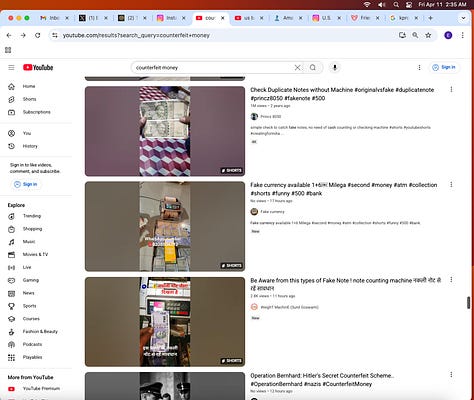Open Fashion & Beauty in Explore
The width and height of the screenshot is (474, 400).
coord(40,332)
